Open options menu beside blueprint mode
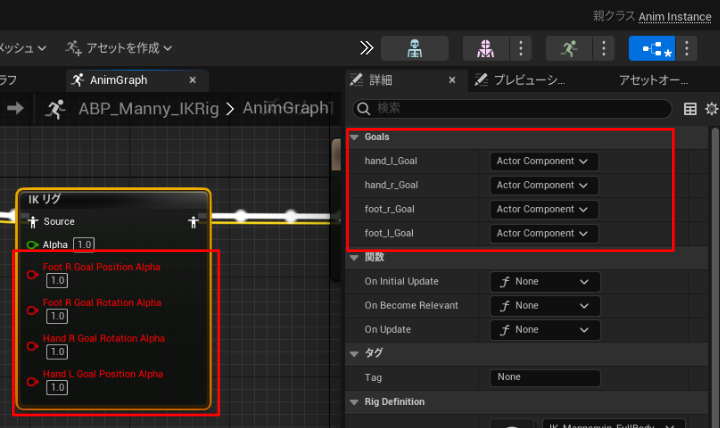 (x=686, y=48)
